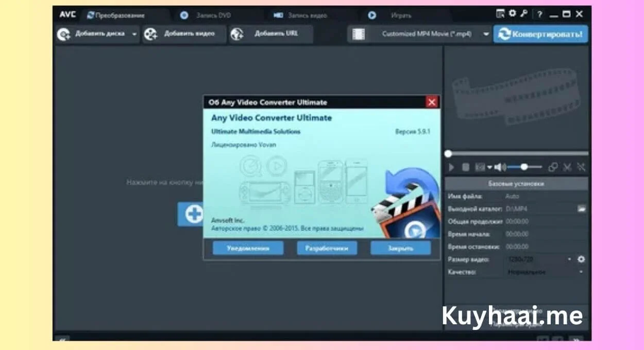
Task: Adjust the volume slider
Action: [x=524, y=167]
